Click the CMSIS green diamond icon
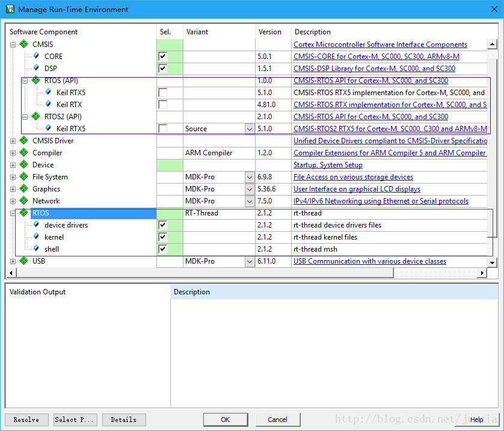The width and height of the screenshot is (504, 431). pos(24,44)
